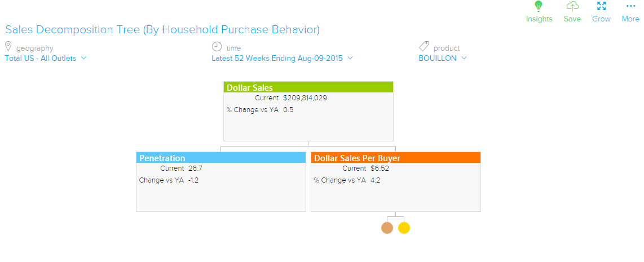Expand the tan circle child node
Screen dimensions: 644x262
pyautogui.click(x=387, y=228)
